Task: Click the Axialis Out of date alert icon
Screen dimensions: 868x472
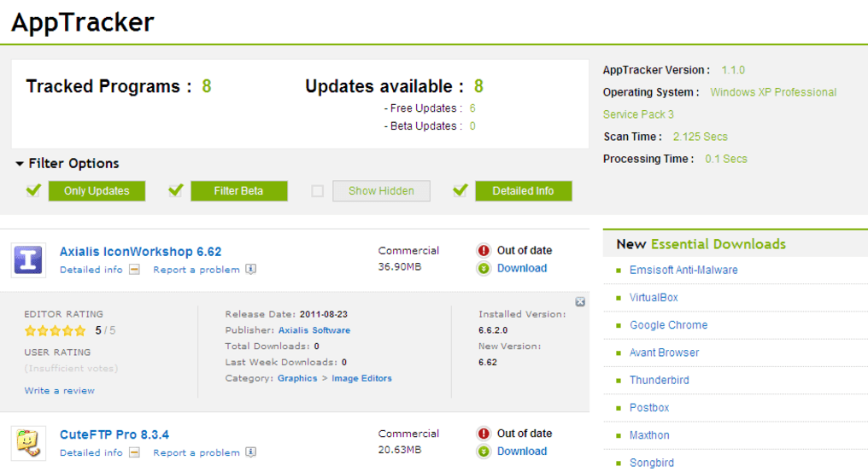Action: tap(484, 251)
